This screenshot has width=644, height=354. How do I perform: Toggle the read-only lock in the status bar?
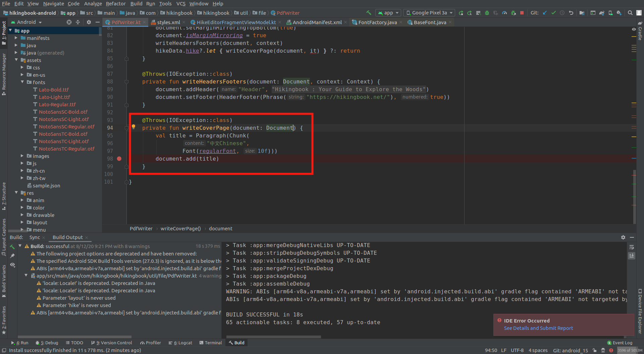(x=594, y=350)
